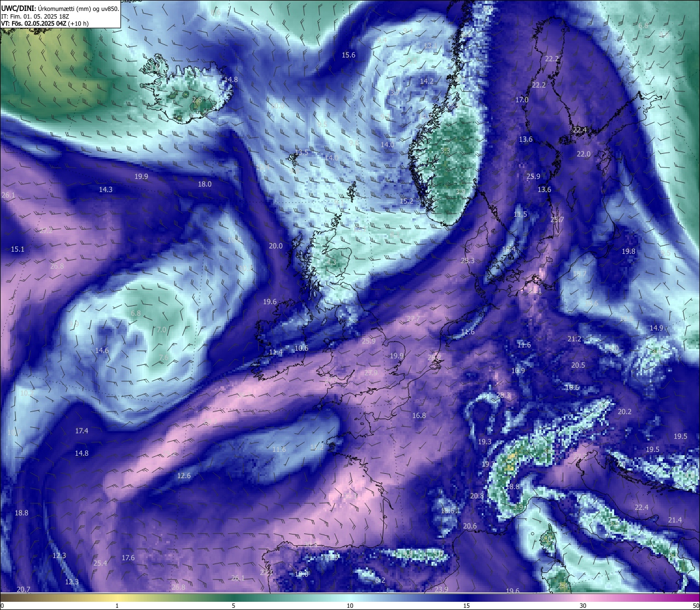Click the map value '20.0'

276,246
